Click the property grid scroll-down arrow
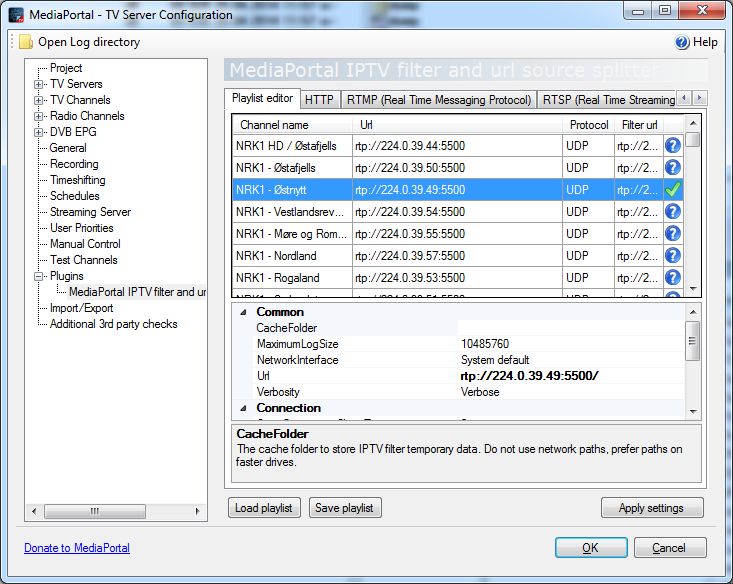 693,412
